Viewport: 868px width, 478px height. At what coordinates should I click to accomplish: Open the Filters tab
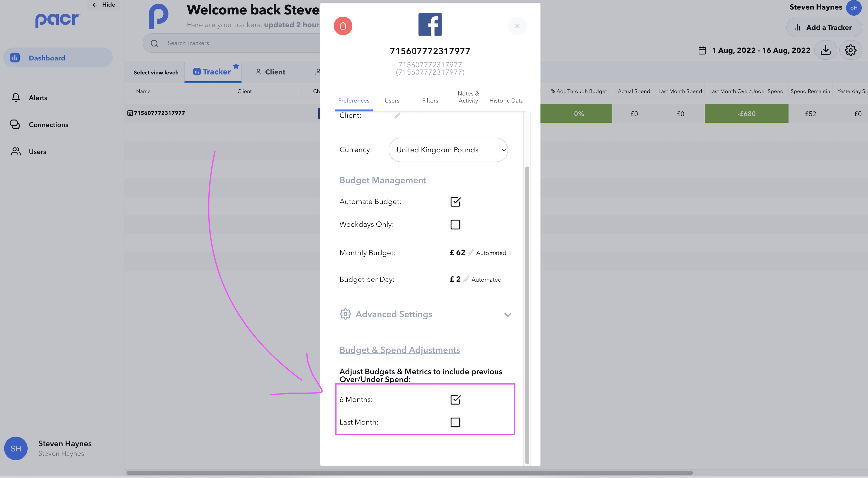430,101
